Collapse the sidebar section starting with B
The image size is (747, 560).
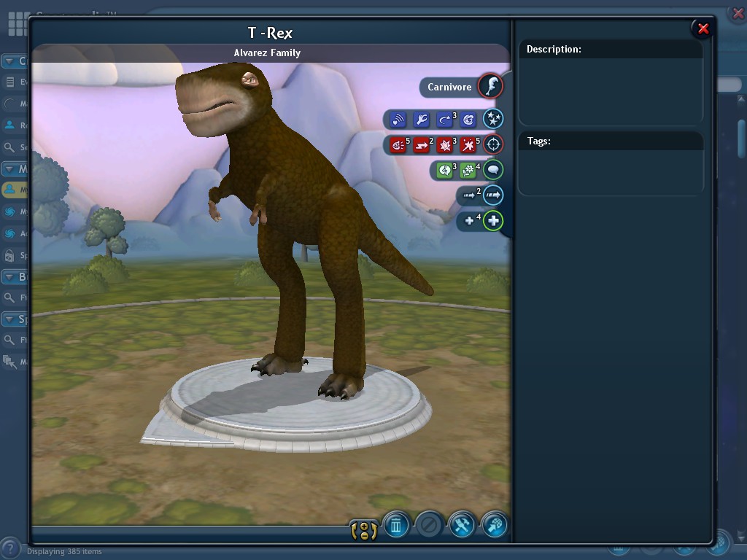(15, 276)
